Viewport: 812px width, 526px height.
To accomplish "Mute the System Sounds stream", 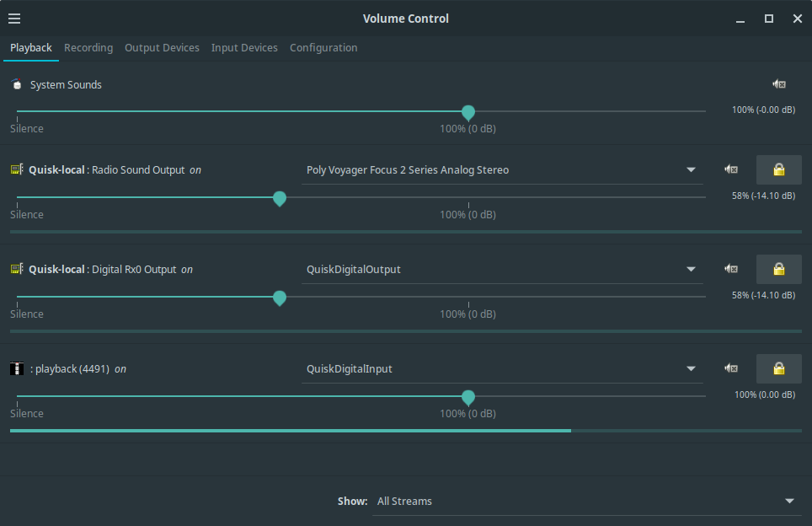I will [x=779, y=84].
